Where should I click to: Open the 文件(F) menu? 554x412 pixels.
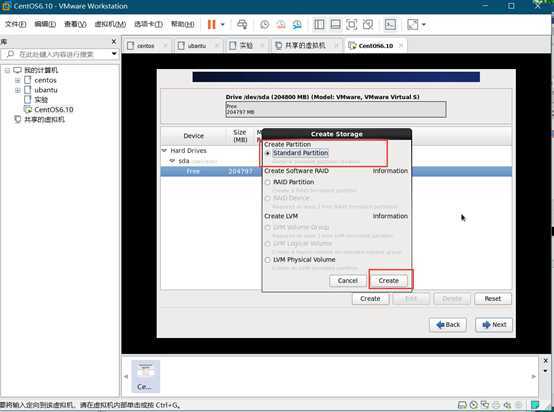click(x=16, y=24)
